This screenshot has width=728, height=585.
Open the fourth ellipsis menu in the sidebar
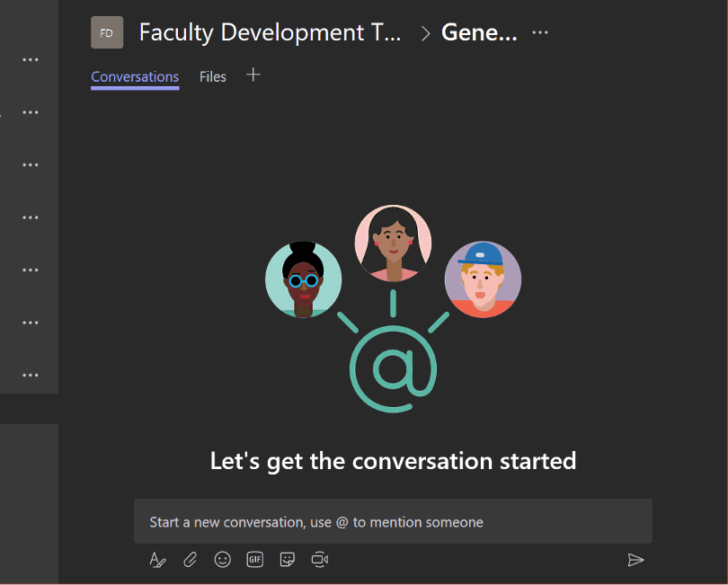[x=31, y=217]
